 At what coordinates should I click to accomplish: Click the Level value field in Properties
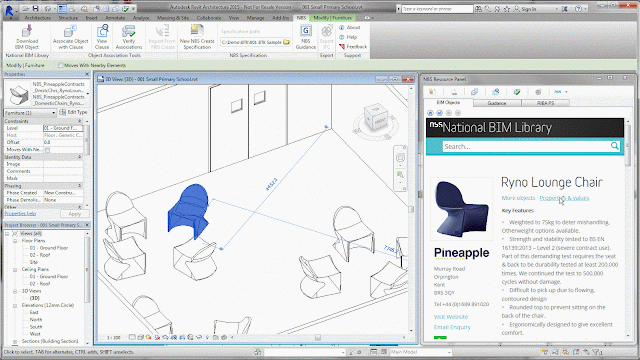63,128
